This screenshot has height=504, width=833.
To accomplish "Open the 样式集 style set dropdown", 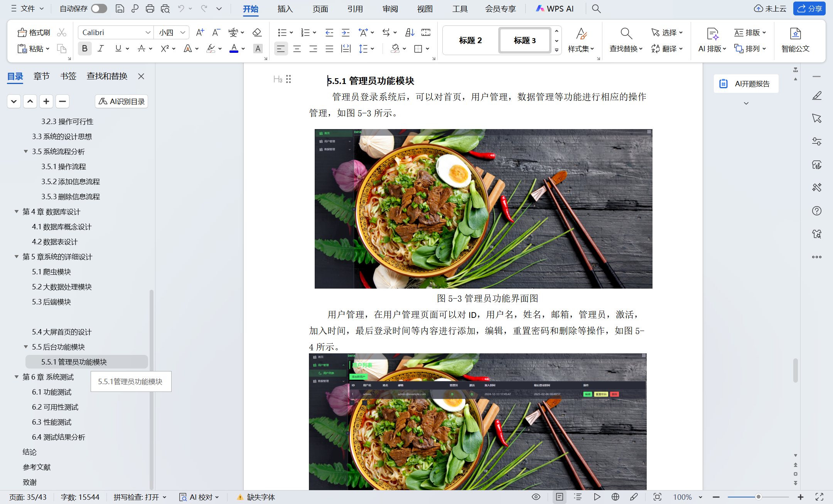I will (581, 49).
